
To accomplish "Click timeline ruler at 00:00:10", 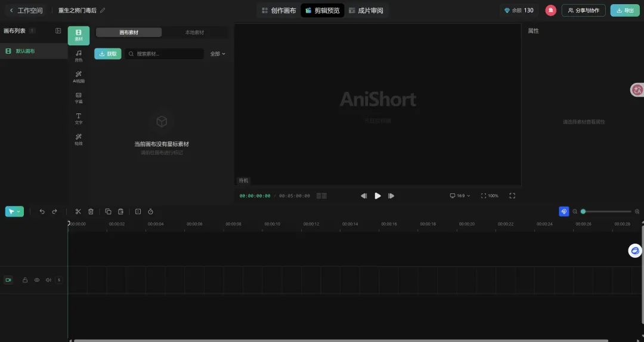I will tap(273, 224).
